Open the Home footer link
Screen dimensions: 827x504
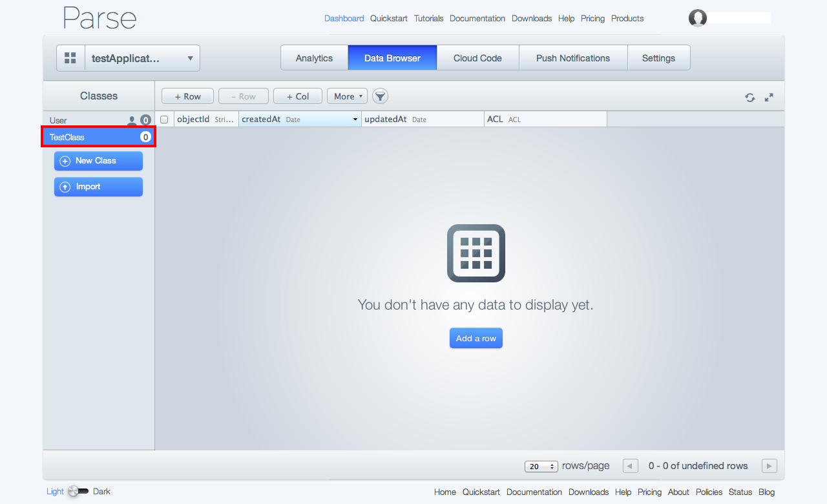coord(445,492)
